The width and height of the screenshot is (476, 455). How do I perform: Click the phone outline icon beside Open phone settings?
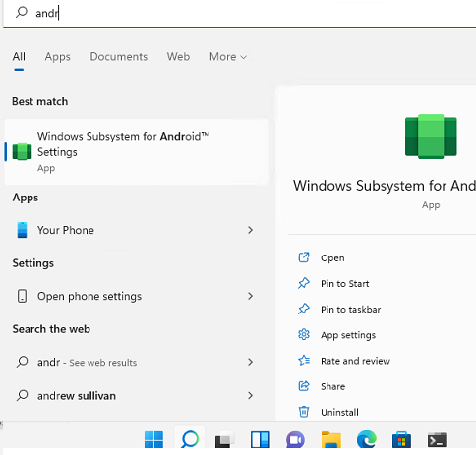click(x=22, y=296)
